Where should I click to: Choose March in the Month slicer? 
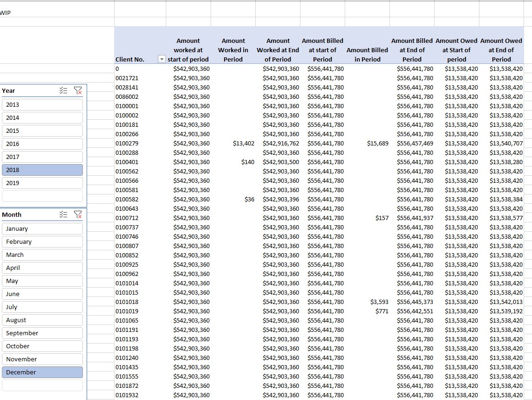pyautogui.click(x=42, y=255)
